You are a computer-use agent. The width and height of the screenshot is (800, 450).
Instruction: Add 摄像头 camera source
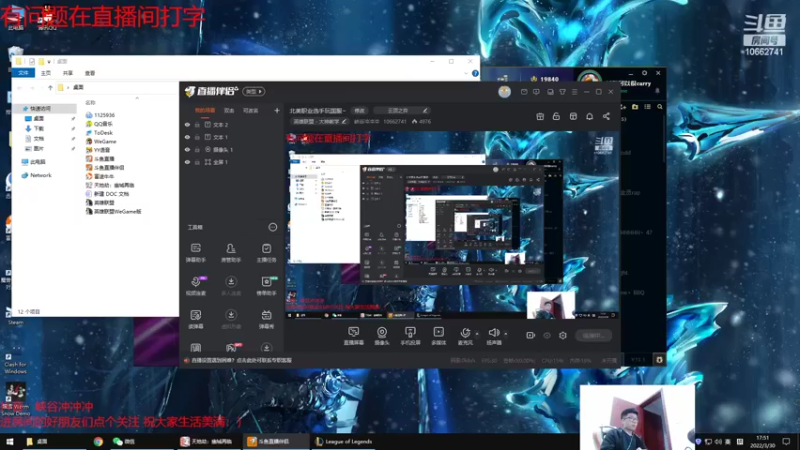[382, 336]
